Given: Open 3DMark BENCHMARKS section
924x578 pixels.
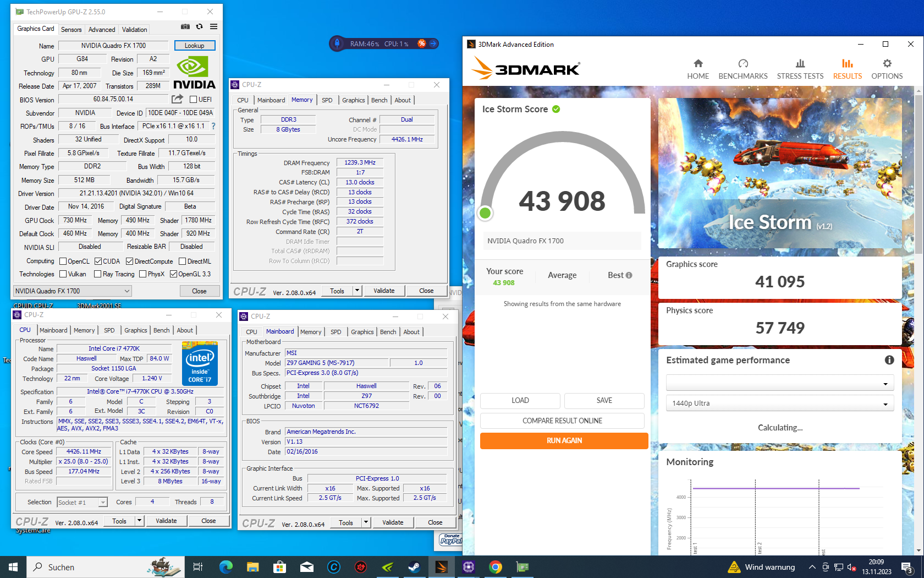Looking at the screenshot, I should [x=743, y=69].
